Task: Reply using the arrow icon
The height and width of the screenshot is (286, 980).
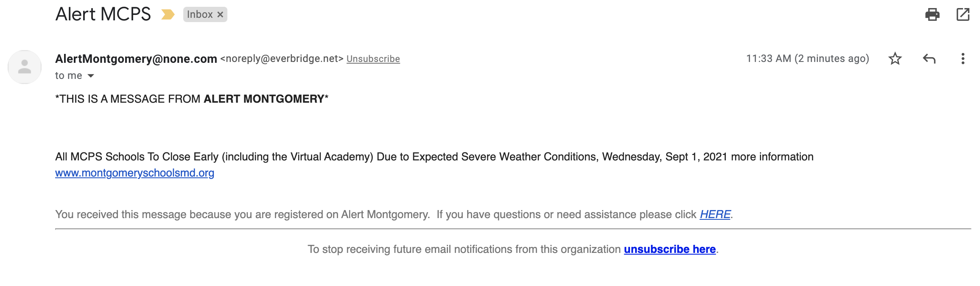Action: coord(929,59)
